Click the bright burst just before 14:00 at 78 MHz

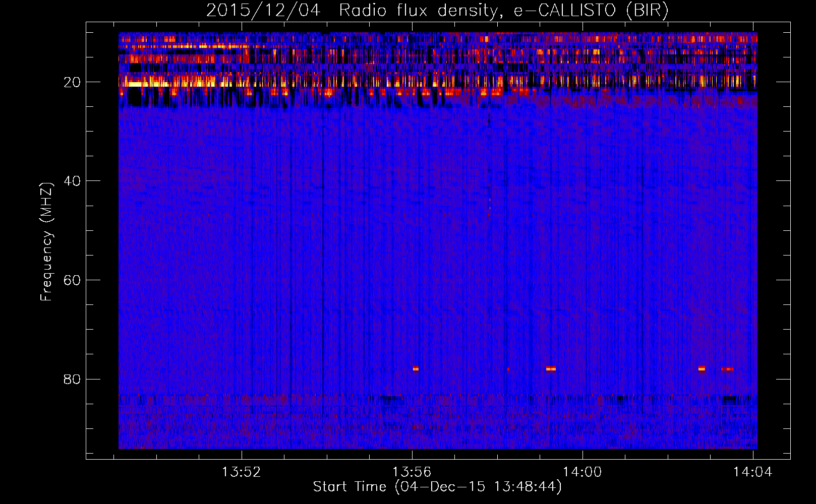point(551,368)
